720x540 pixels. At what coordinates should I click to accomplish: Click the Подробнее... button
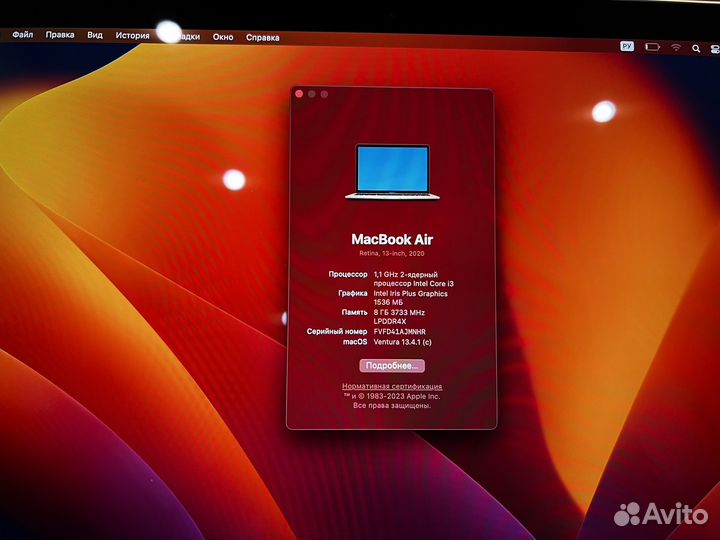click(x=392, y=366)
